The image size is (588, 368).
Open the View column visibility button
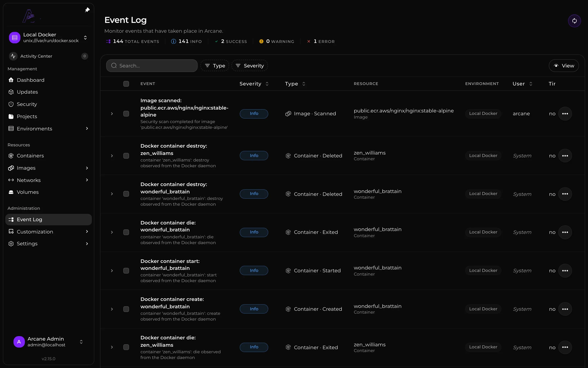[x=564, y=66]
